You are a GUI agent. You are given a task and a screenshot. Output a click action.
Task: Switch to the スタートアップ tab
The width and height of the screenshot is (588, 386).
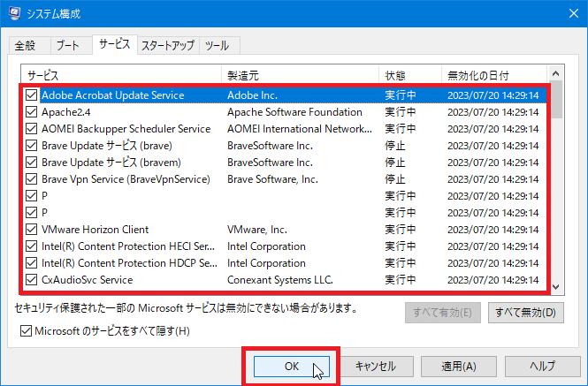click(x=168, y=45)
